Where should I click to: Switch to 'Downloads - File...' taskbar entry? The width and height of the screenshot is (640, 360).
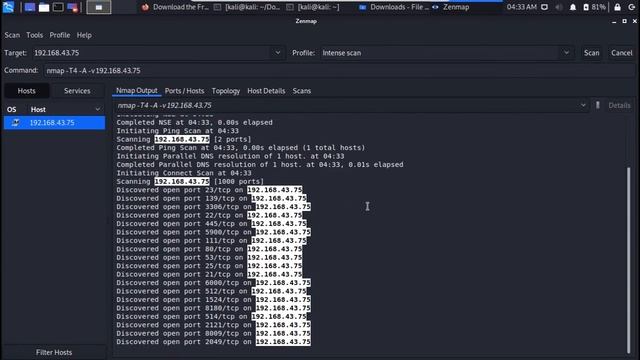pyautogui.click(x=394, y=7)
